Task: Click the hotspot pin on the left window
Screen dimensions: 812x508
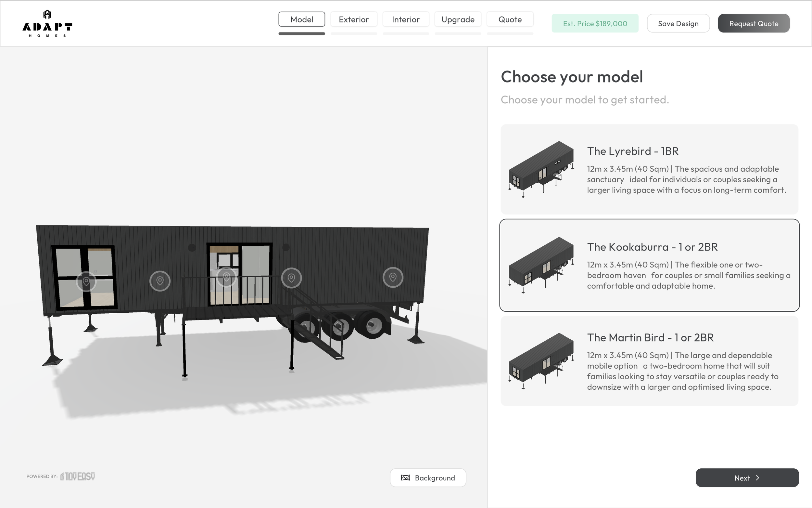Action: coord(86,281)
